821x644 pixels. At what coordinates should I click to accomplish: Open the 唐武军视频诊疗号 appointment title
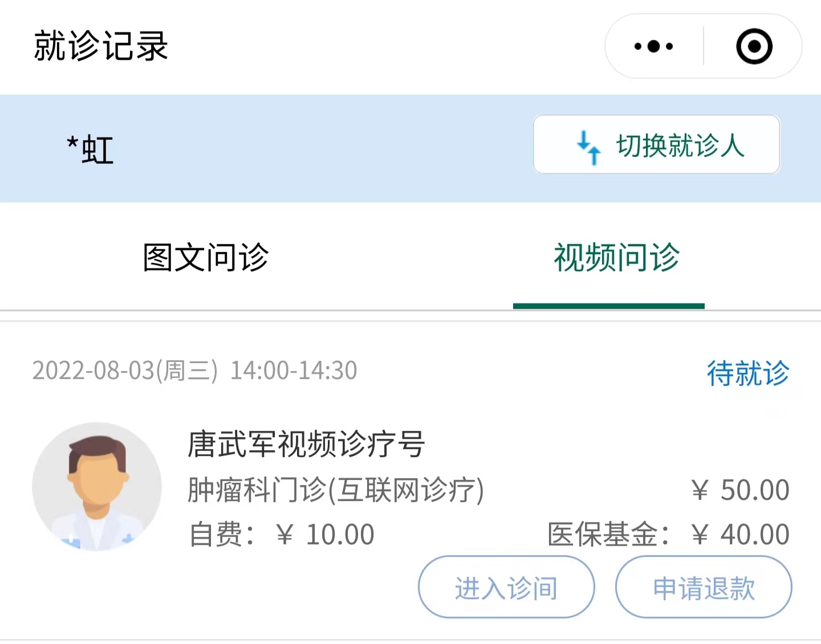pyautogui.click(x=306, y=444)
